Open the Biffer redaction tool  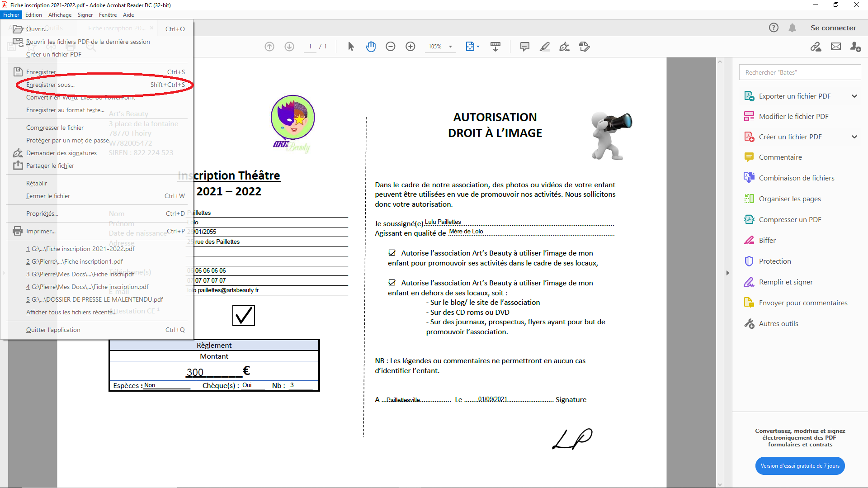pos(767,241)
